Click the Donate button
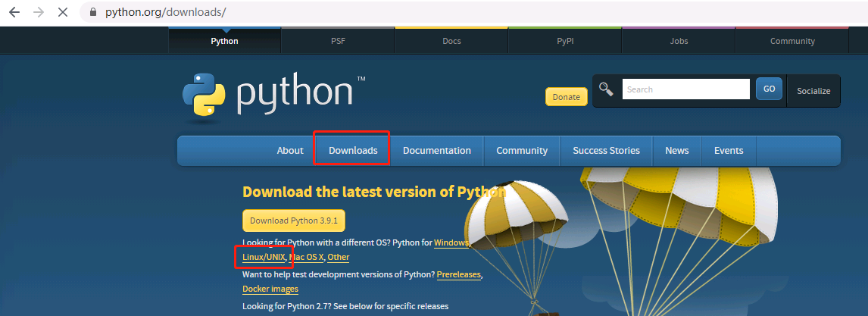 [x=567, y=97]
